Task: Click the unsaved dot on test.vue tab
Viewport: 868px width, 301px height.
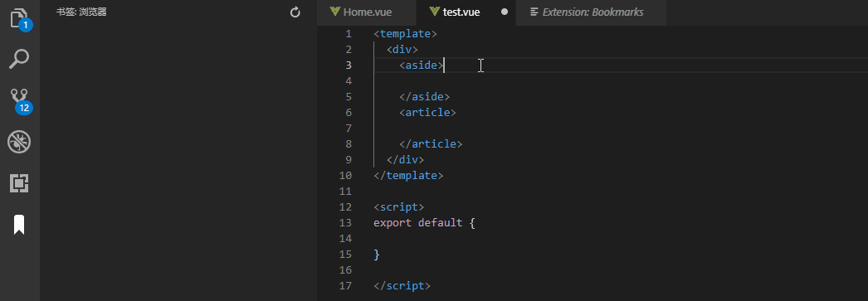Action: 505,12
